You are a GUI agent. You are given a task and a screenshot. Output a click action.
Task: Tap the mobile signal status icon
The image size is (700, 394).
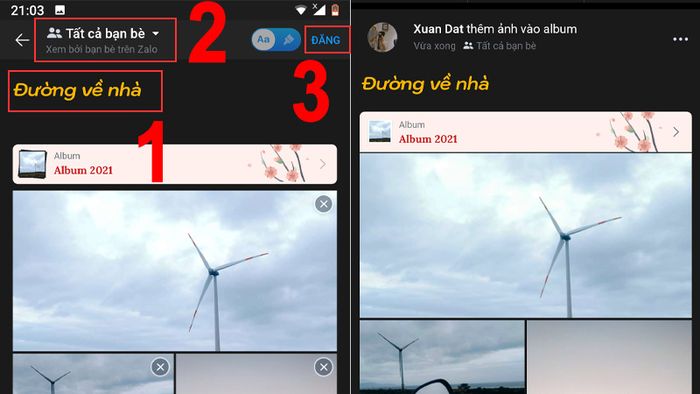click(319, 9)
